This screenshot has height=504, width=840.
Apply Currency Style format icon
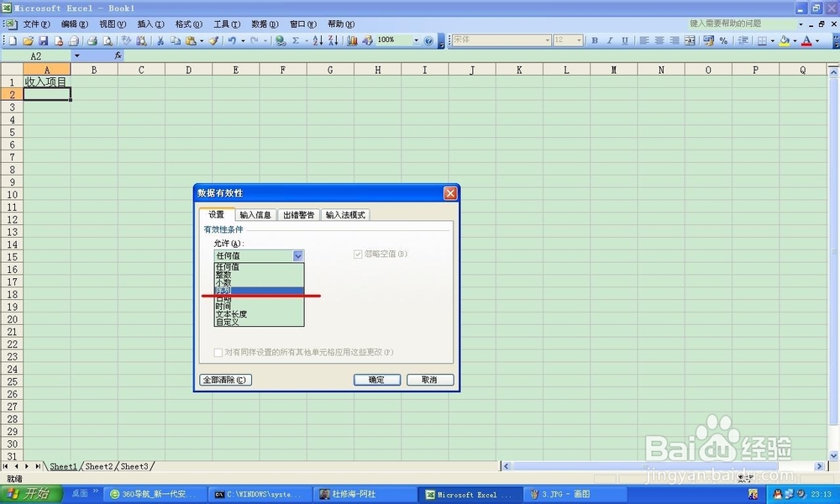pyautogui.click(x=708, y=40)
